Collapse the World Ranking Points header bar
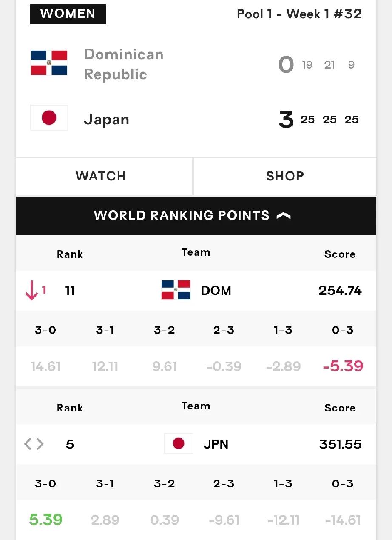This screenshot has width=392, height=540. 196,216
